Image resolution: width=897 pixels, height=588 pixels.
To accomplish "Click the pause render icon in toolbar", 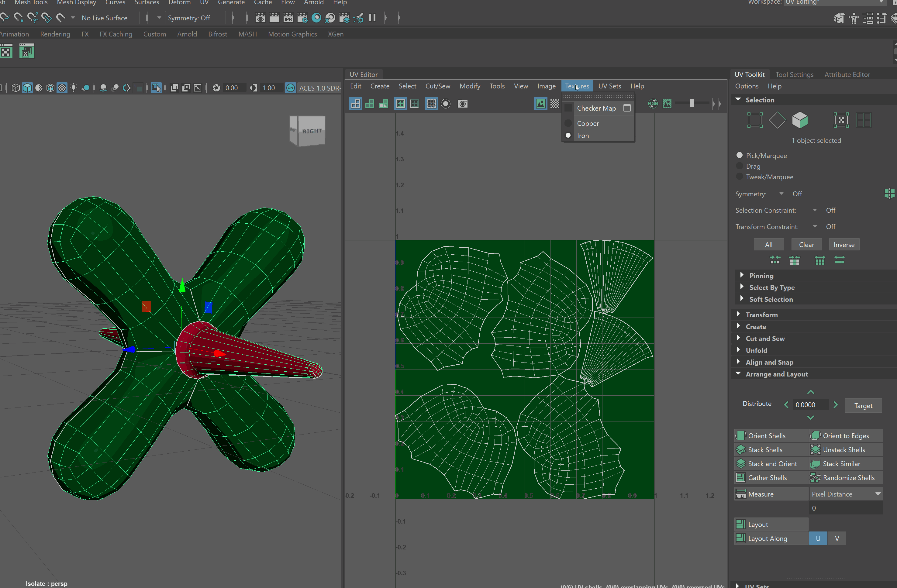I will 372,18.
